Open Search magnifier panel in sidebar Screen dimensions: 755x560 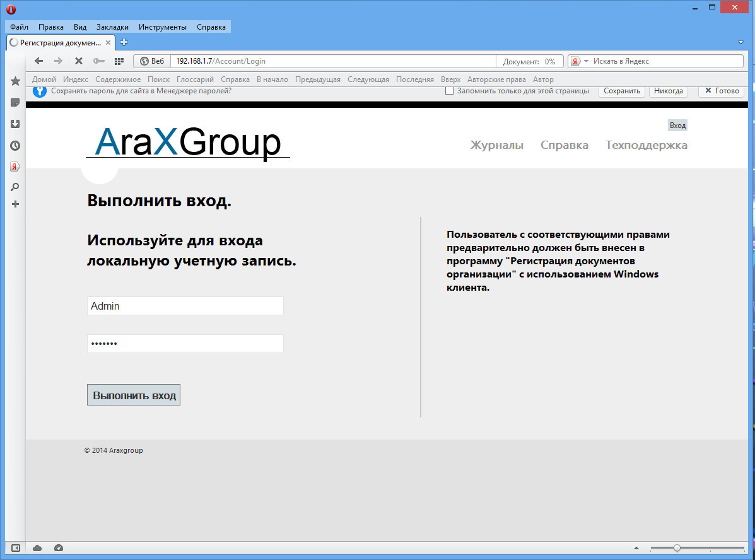point(15,187)
